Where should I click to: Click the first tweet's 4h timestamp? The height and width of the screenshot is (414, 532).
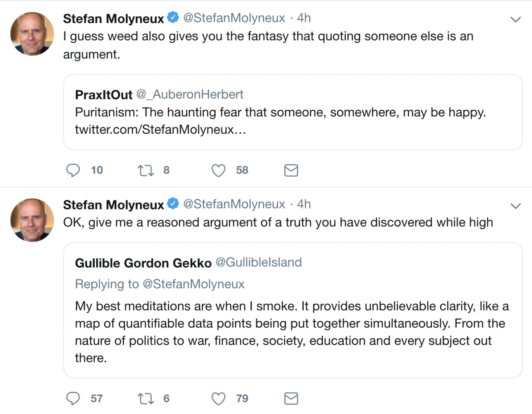304,18
